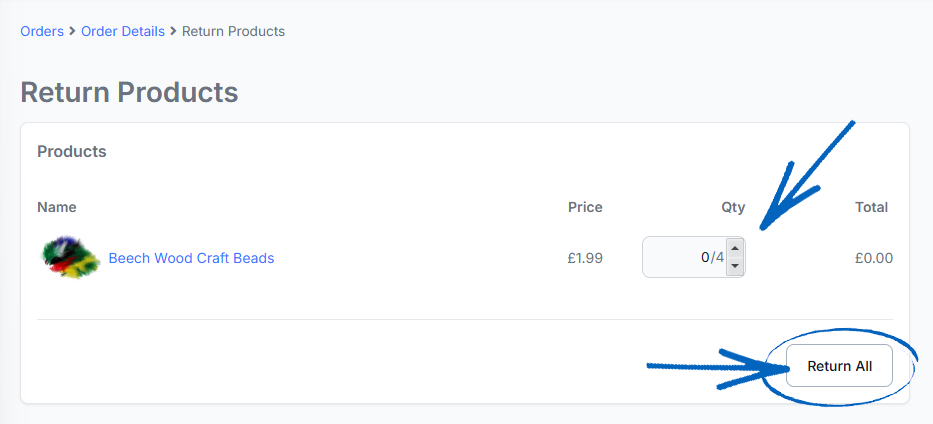
Task: Click the chevron after Orders breadcrumb
Action: click(73, 31)
